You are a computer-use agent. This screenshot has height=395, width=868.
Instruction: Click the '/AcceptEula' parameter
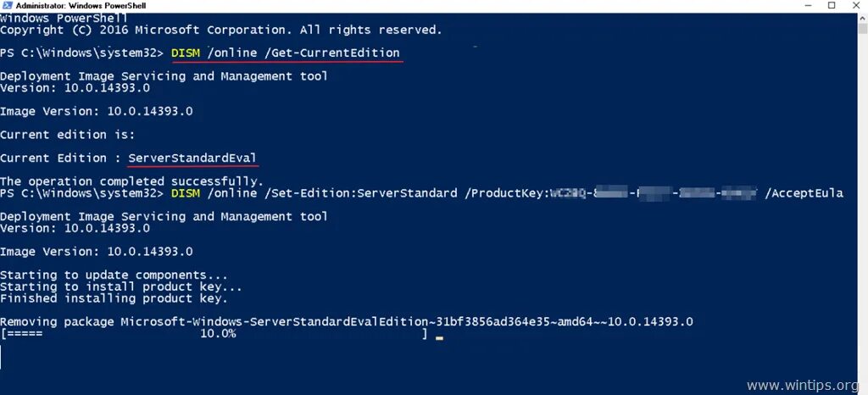pos(804,193)
